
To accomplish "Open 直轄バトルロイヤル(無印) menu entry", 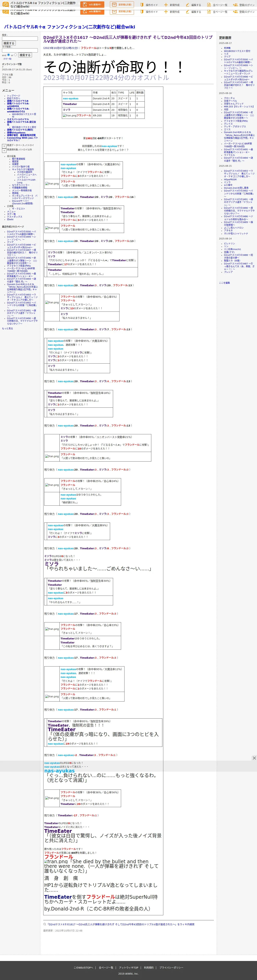I will [x=20, y=130].
